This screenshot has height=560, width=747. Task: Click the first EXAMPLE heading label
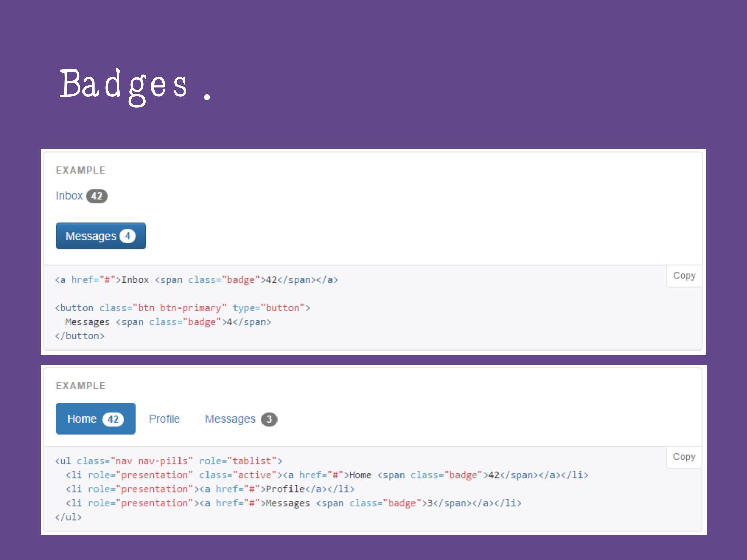[x=80, y=170]
